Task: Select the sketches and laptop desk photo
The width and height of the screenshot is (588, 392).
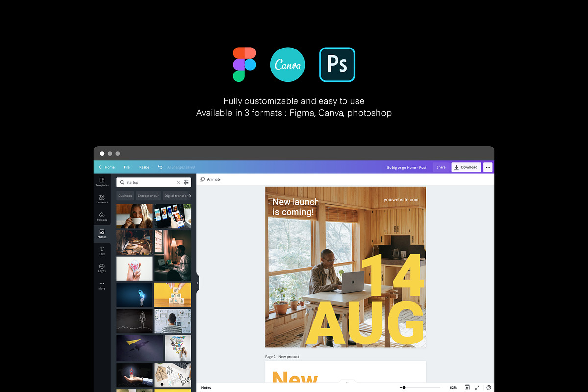Action: pos(172,375)
